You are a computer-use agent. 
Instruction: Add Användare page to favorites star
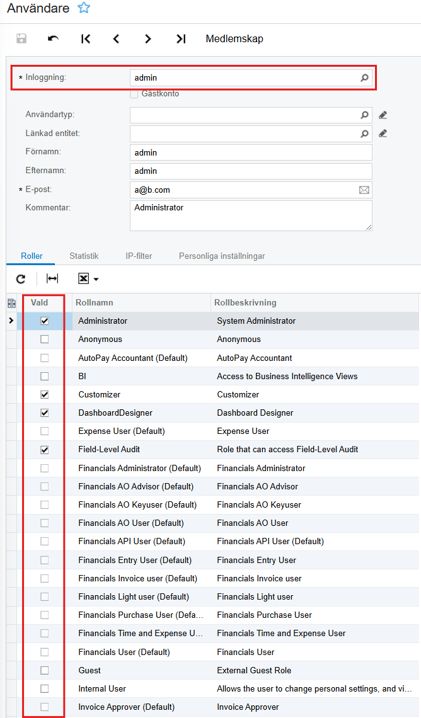(84, 8)
